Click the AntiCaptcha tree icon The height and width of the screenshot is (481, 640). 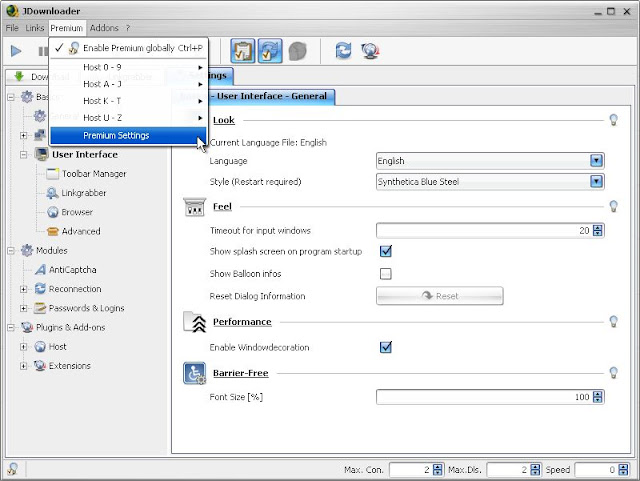40,269
